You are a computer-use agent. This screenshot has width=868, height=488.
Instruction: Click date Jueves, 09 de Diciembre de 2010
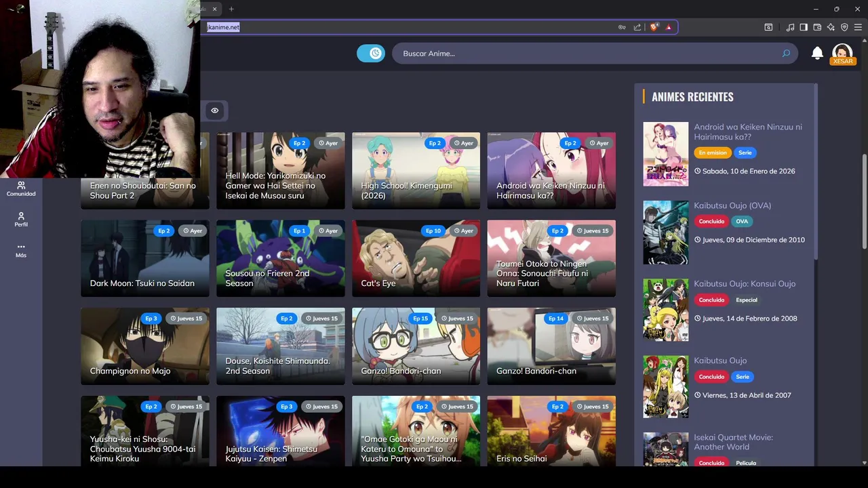[749, 240]
